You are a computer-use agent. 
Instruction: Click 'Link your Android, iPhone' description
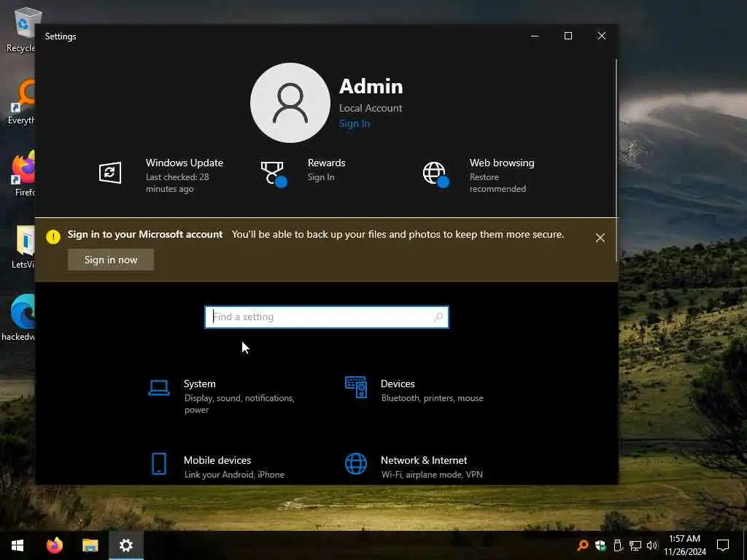(234, 475)
